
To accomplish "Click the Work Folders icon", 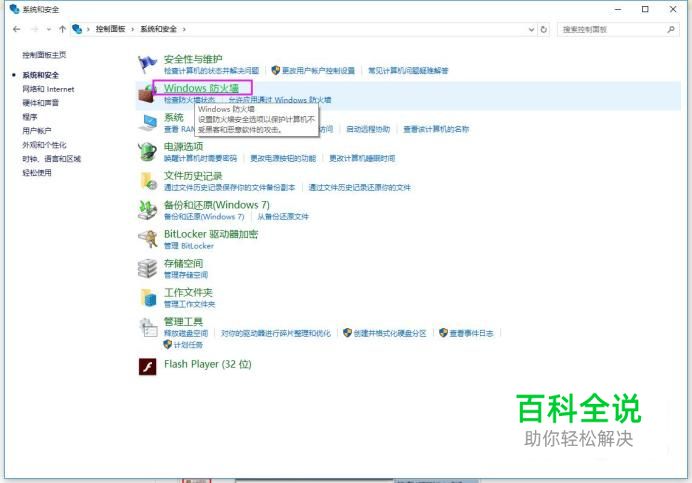I will 149,298.
